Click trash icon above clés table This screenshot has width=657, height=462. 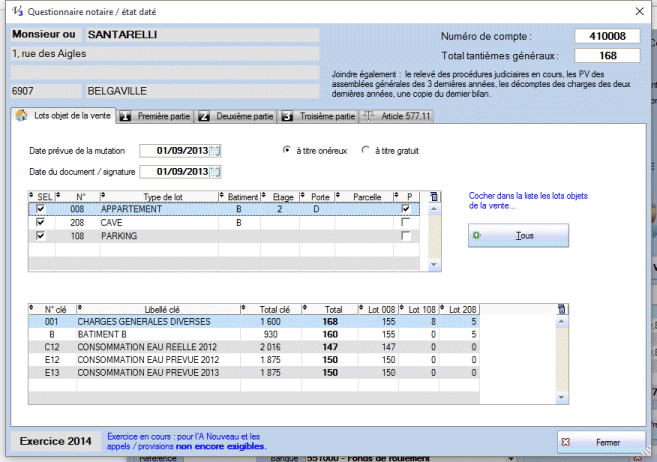[561, 309]
